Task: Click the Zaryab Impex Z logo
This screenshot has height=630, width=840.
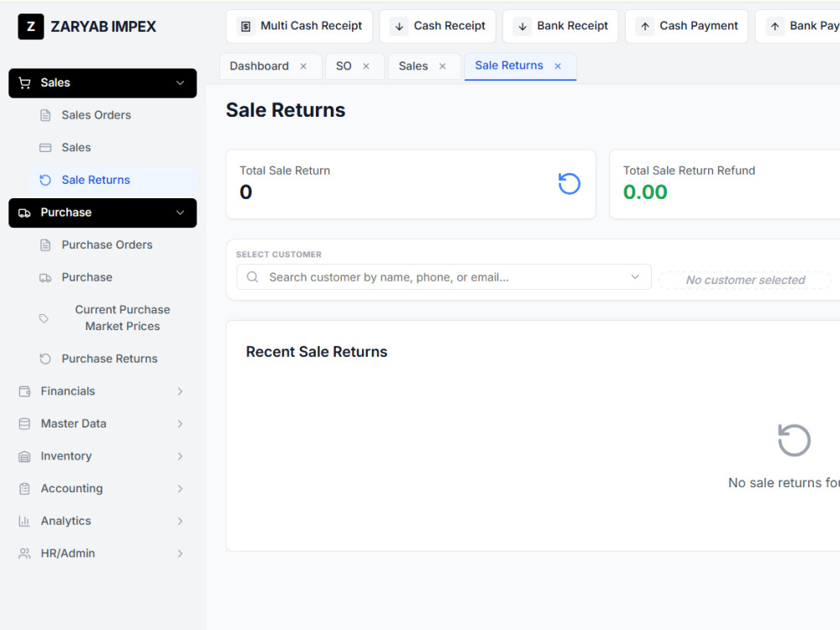Action: (30, 26)
